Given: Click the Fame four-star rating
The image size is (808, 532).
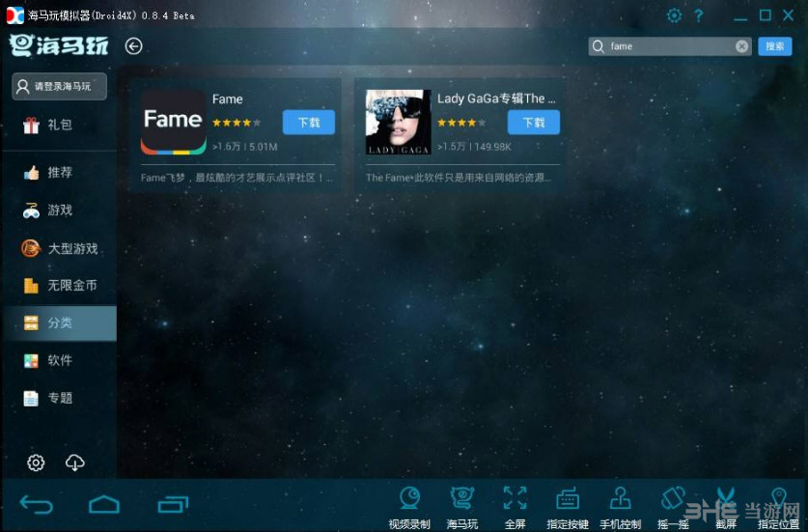Looking at the screenshot, I should (237, 123).
